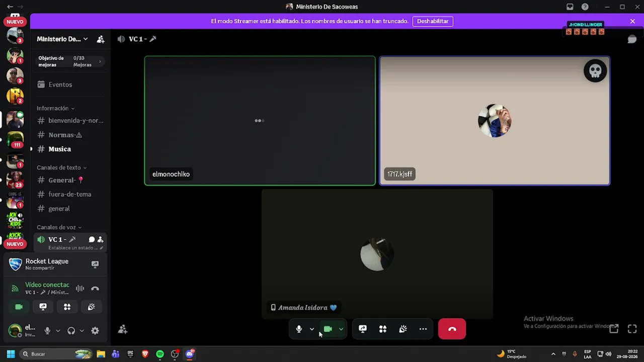Click the Windows Start button

pos(11,354)
